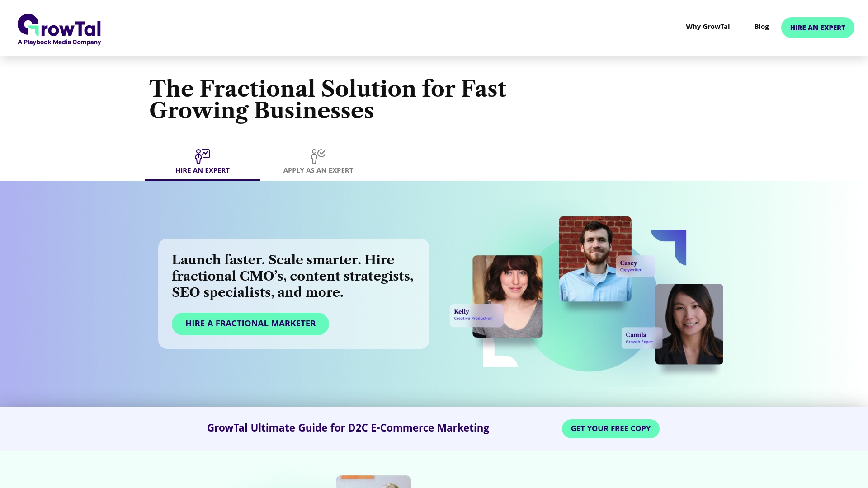Select the apply-as-expert person checkmark icon
868x488 pixels.
pyautogui.click(x=318, y=156)
